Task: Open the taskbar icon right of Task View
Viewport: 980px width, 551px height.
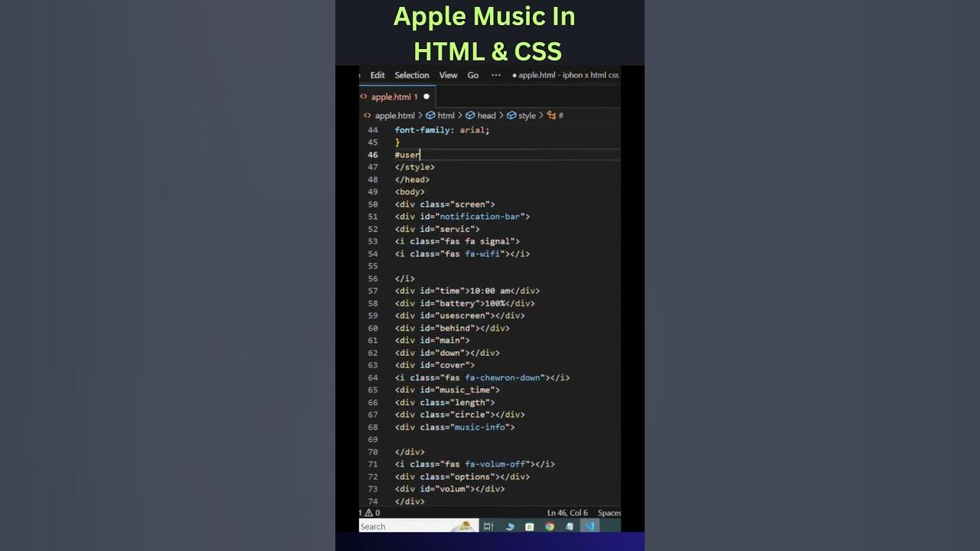Action: (510, 527)
